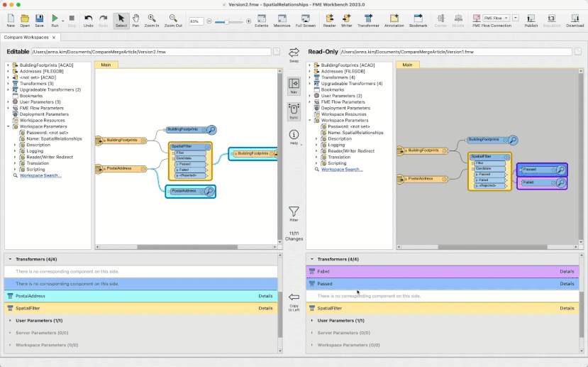This screenshot has height=367, width=588.
Task: Select BuildingFootprints [ACAD] in left tree
Action: tap(47, 65)
